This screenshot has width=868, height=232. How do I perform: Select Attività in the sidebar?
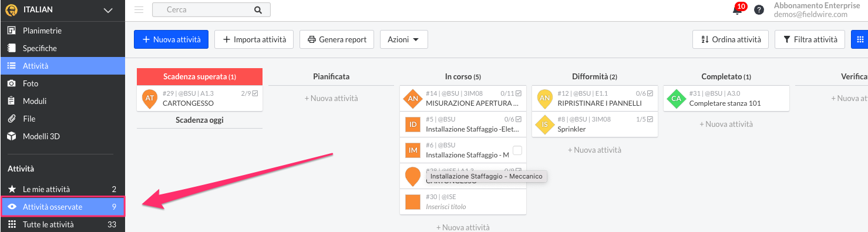click(62, 66)
